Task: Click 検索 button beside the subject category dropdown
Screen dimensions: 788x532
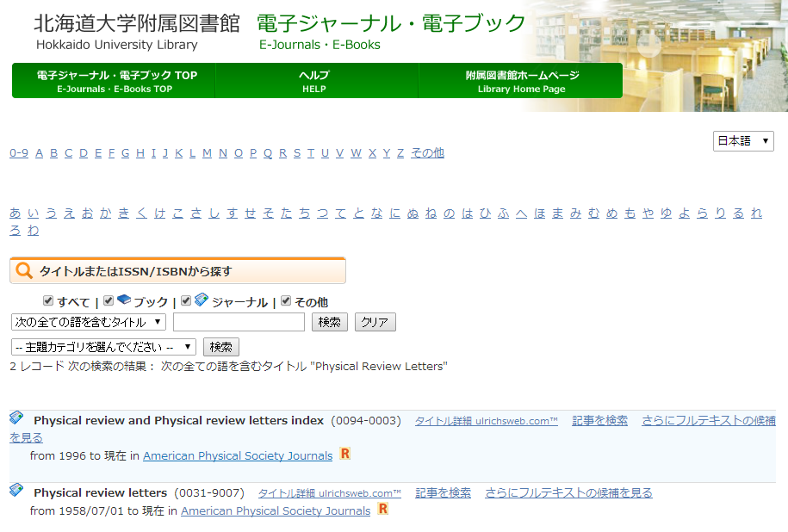Action: point(221,347)
